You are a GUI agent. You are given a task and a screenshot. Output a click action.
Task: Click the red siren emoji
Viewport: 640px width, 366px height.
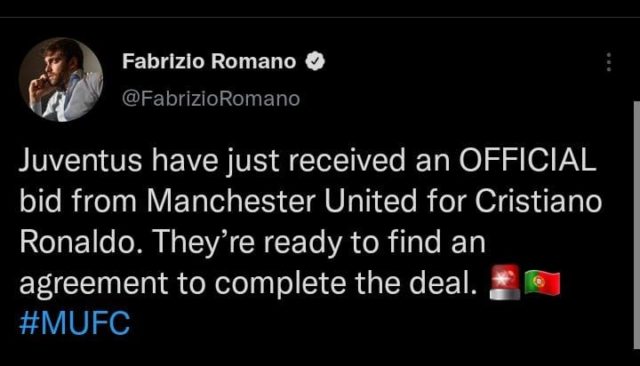505,282
